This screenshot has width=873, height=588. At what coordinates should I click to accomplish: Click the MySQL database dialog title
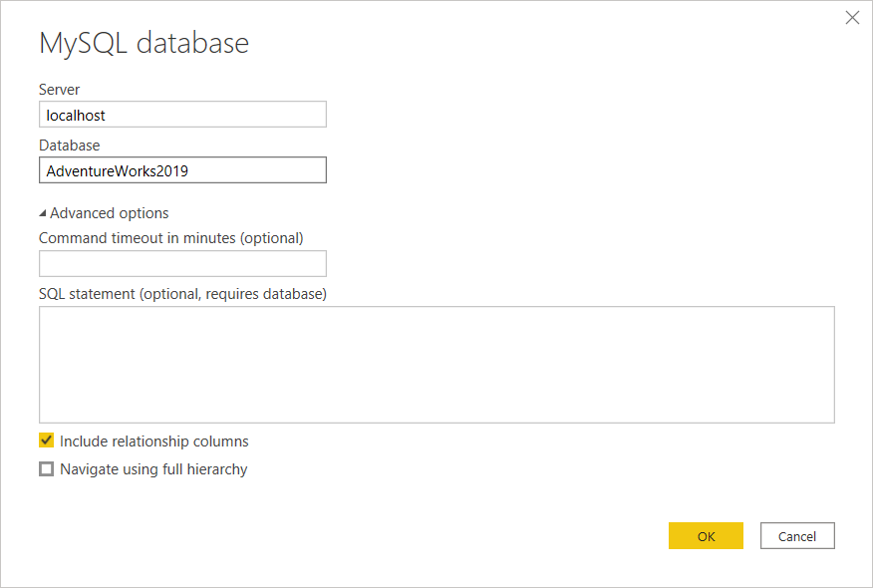(143, 42)
